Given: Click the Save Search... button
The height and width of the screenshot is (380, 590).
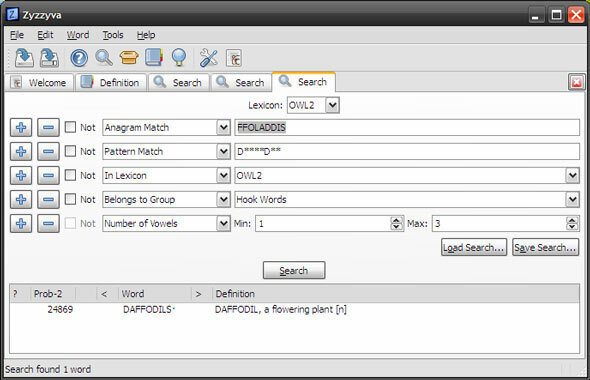Looking at the screenshot, I should tap(545, 248).
